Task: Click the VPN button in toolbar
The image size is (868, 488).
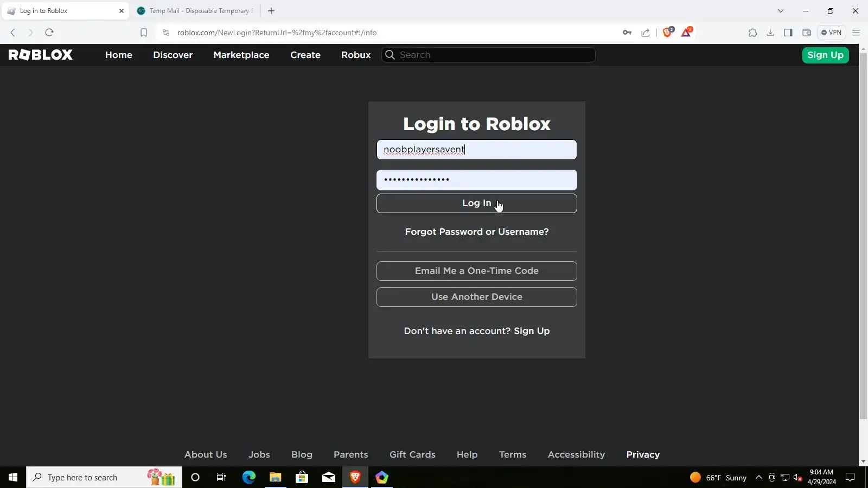Action: click(832, 33)
